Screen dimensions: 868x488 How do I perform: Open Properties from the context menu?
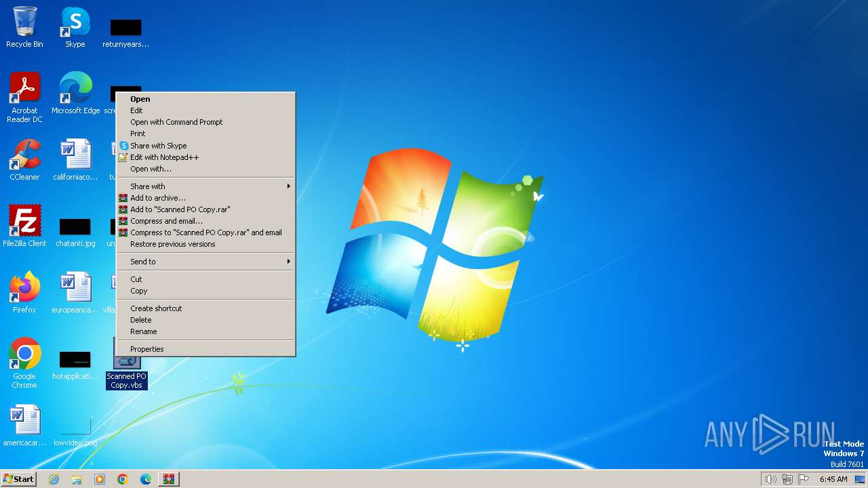pos(206,349)
